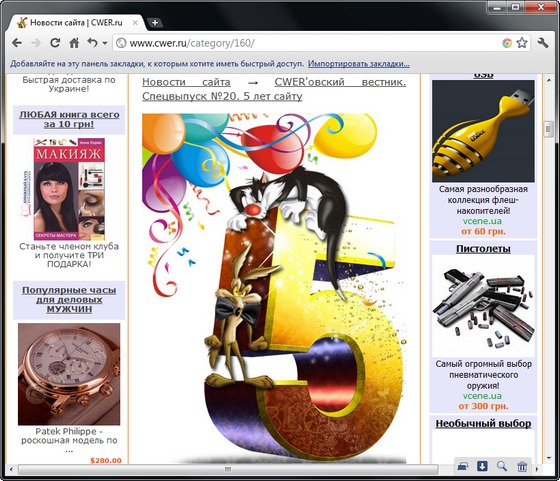Screen dimensions: 560x481
Task: Maximize the browser window
Action: 515,7
